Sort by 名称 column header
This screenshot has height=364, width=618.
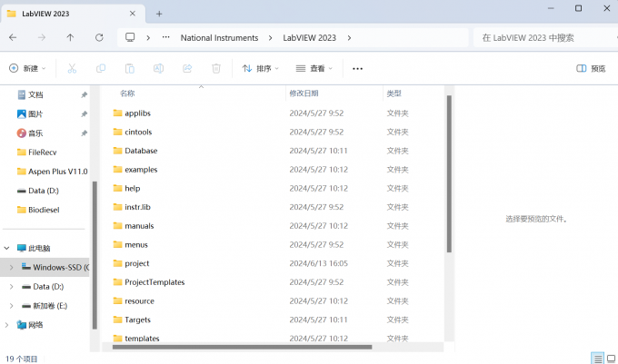click(x=127, y=93)
